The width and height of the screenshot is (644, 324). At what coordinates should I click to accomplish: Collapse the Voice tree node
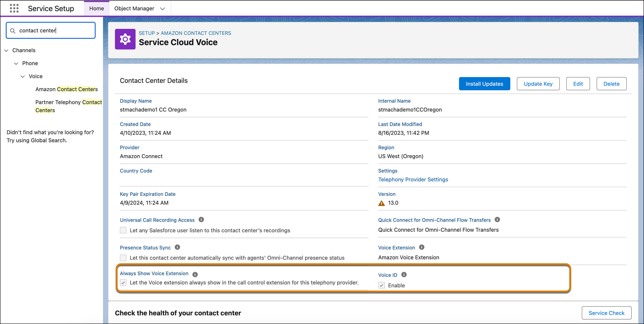click(22, 76)
